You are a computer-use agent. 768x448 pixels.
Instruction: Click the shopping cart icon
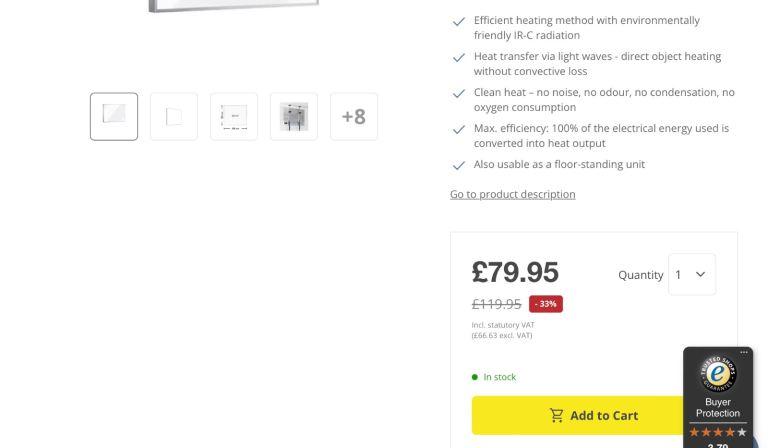557,415
